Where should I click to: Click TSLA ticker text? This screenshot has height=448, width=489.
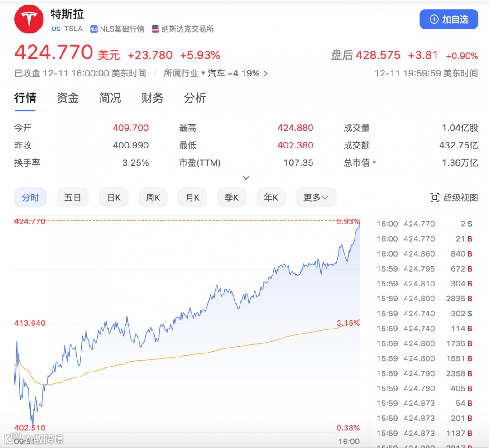pyautogui.click(x=73, y=29)
